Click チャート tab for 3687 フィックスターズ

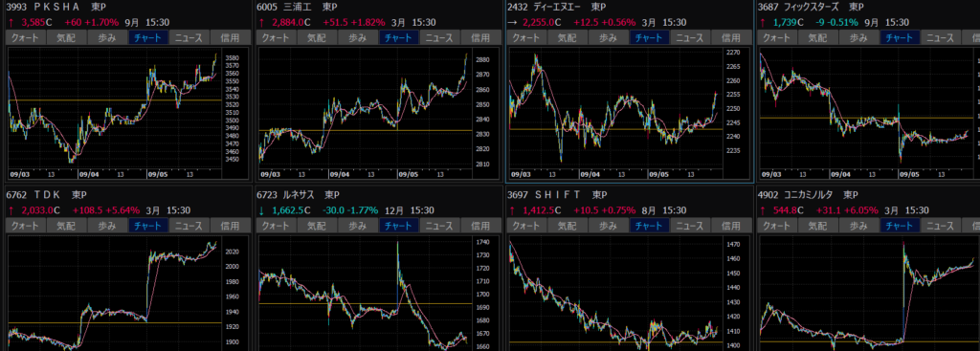tap(900, 37)
